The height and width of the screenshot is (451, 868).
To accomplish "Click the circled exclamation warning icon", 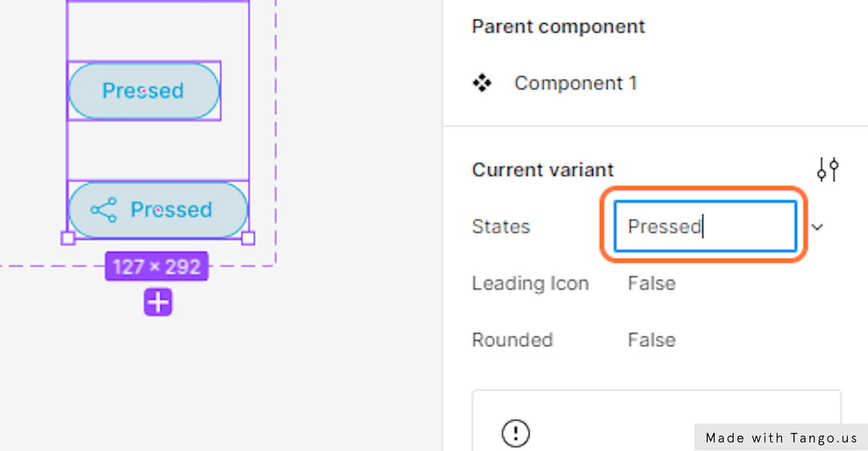I will coord(515,434).
